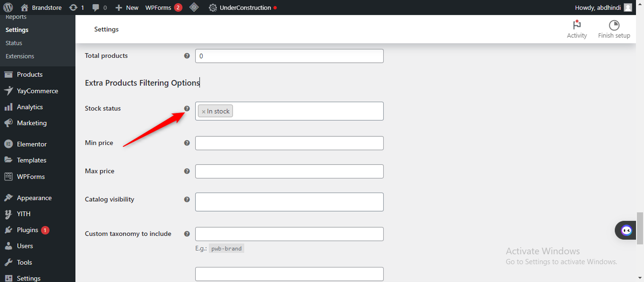
Task: Click the Finish setup progress icon
Action: click(614, 25)
